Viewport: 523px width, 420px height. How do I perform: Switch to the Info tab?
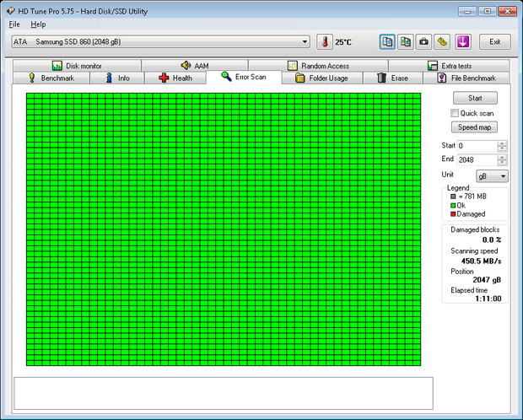tap(117, 78)
